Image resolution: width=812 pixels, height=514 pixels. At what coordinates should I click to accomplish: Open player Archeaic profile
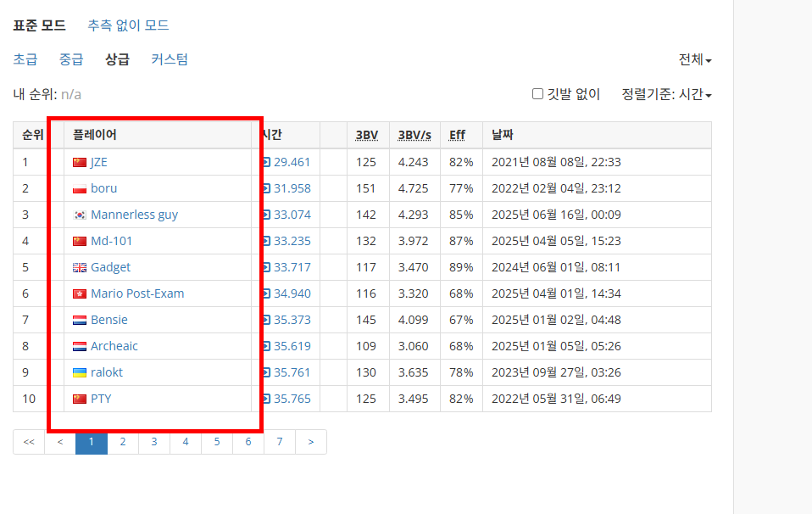(114, 346)
